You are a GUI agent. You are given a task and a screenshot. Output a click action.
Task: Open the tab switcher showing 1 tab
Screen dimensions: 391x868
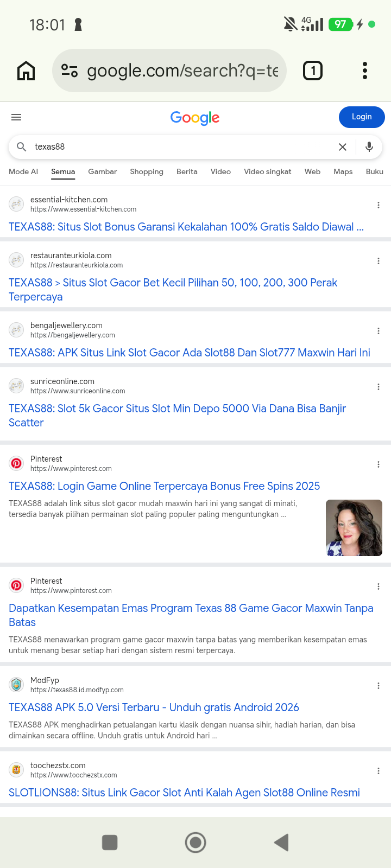tap(312, 71)
